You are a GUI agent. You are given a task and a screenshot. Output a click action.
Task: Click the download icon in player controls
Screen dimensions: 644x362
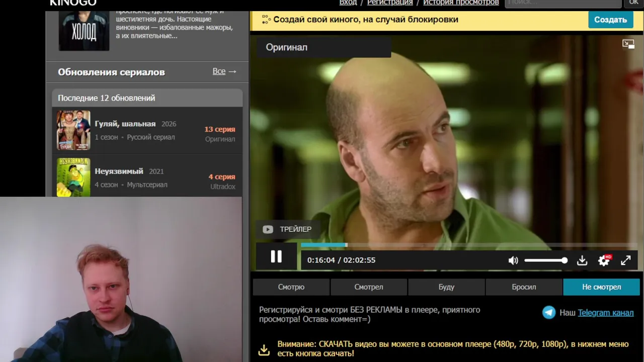coord(582,260)
